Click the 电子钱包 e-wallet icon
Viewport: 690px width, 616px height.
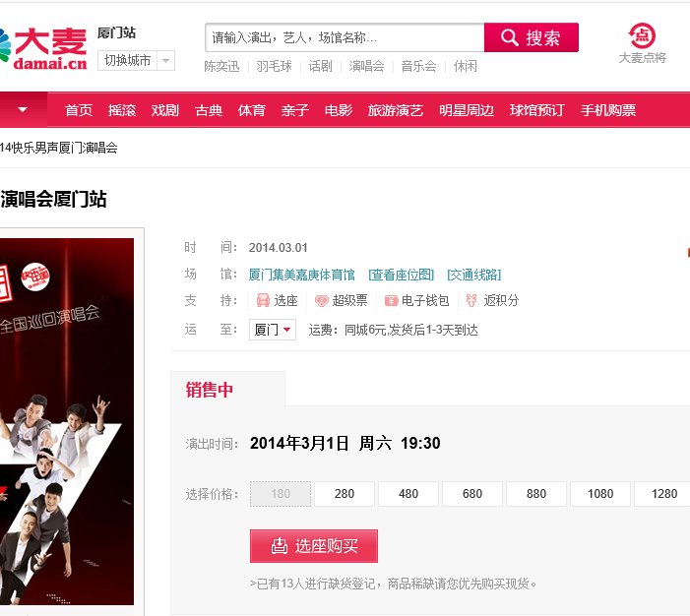(x=391, y=300)
